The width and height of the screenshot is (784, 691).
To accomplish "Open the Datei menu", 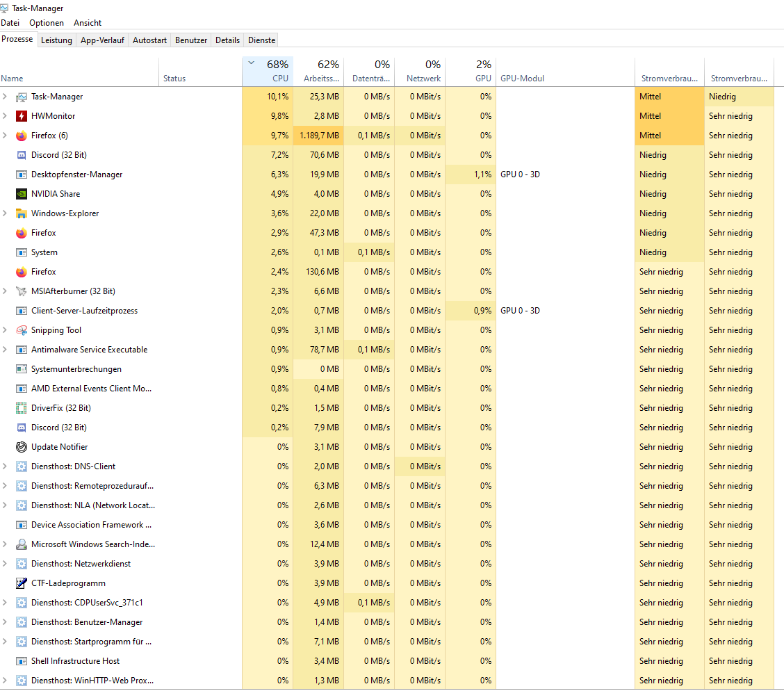I will (x=10, y=23).
